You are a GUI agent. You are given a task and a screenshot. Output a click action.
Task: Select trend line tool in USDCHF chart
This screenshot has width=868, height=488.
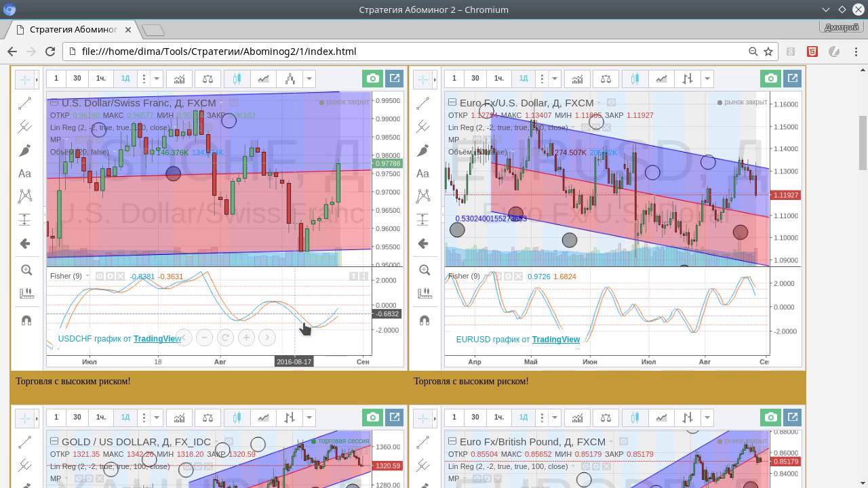point(25,103)
